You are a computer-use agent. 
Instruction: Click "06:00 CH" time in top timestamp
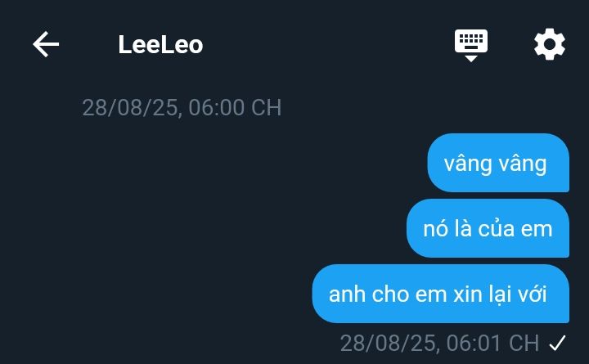(235, 107)
